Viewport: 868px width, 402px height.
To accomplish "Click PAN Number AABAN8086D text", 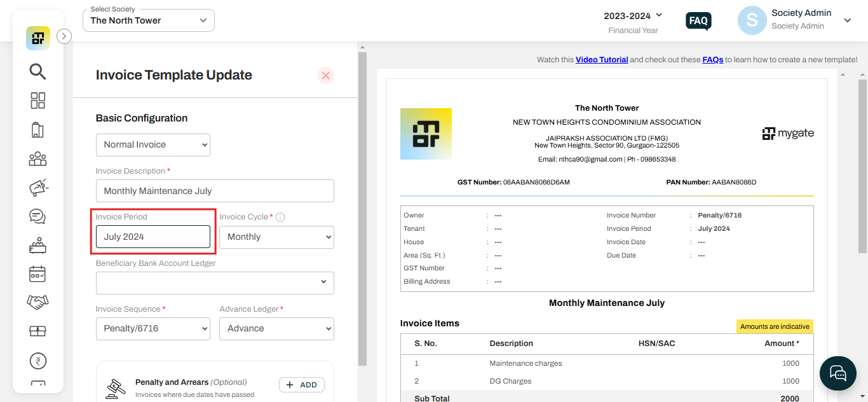I will [x=711, y=182].
